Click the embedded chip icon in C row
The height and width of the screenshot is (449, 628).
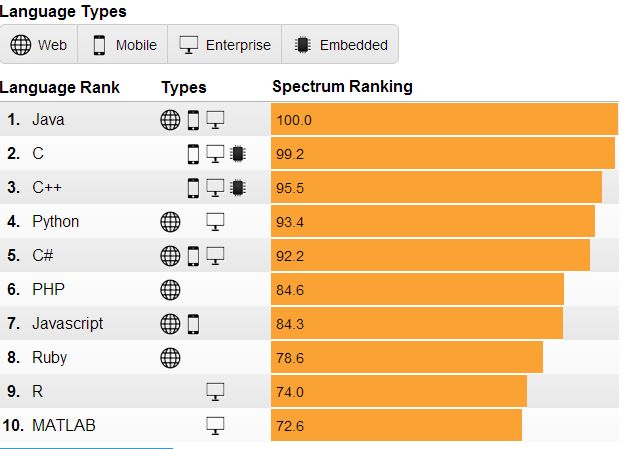237,154
